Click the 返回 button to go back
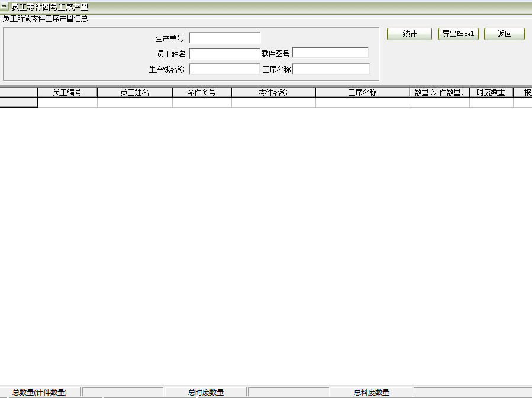This screenshot has width=532, height=398. tap(504, 34)
